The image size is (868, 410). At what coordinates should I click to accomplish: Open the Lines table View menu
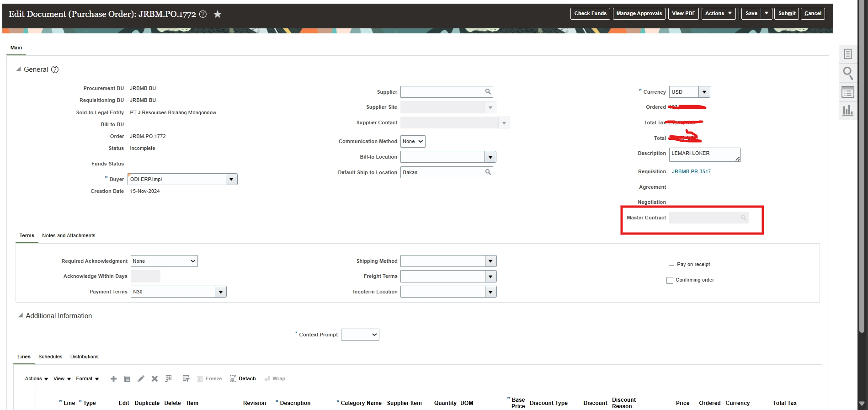click(x=62, y=378)
